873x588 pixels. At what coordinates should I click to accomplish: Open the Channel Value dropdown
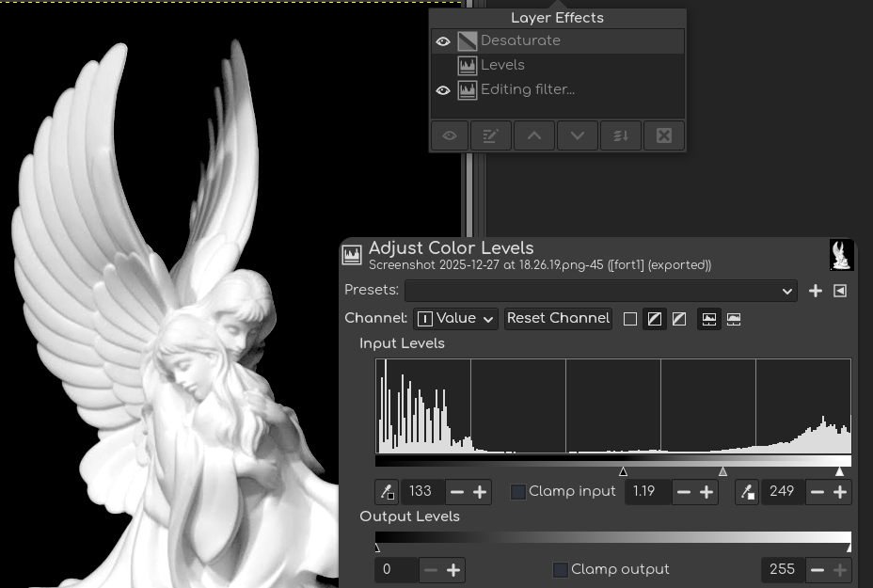(x=455, y=319)
